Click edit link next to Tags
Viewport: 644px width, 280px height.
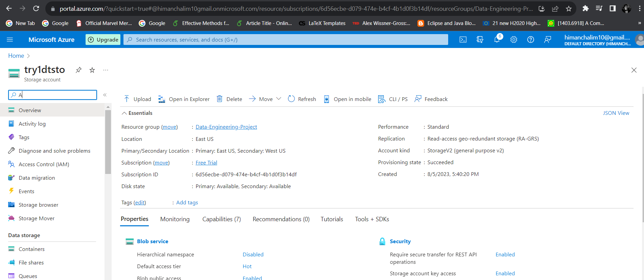pos(140,203)
